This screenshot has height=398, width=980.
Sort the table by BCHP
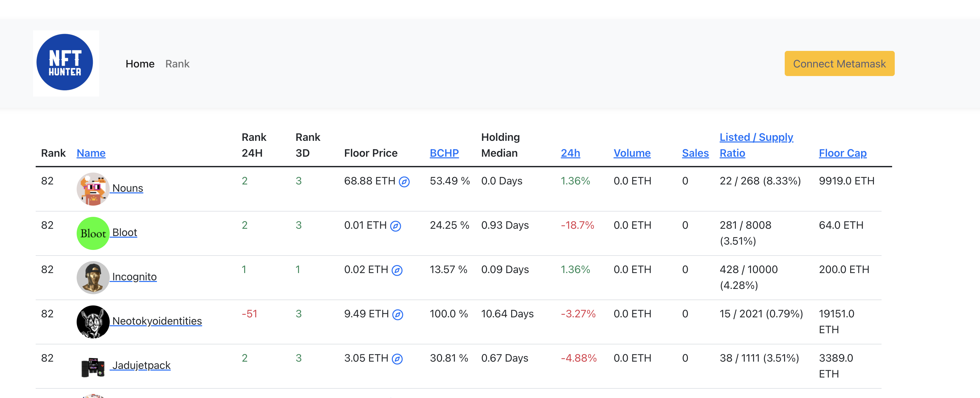click(x=444, y=153)
